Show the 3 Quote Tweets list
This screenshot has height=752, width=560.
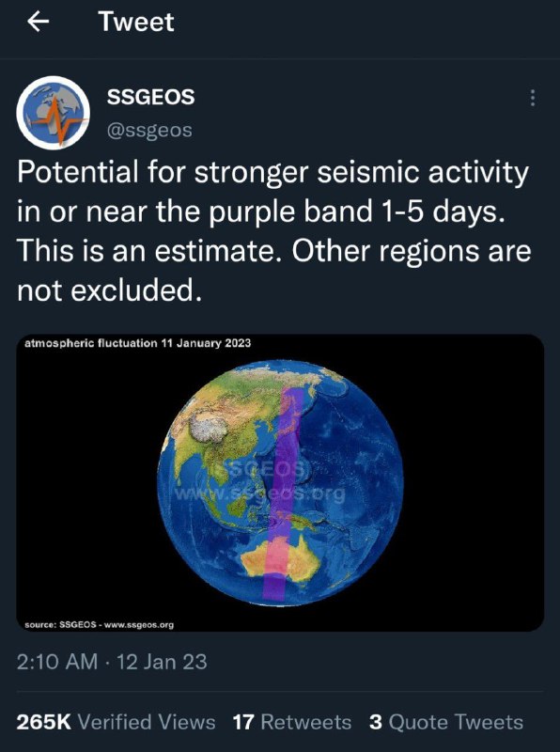point(446,722)
